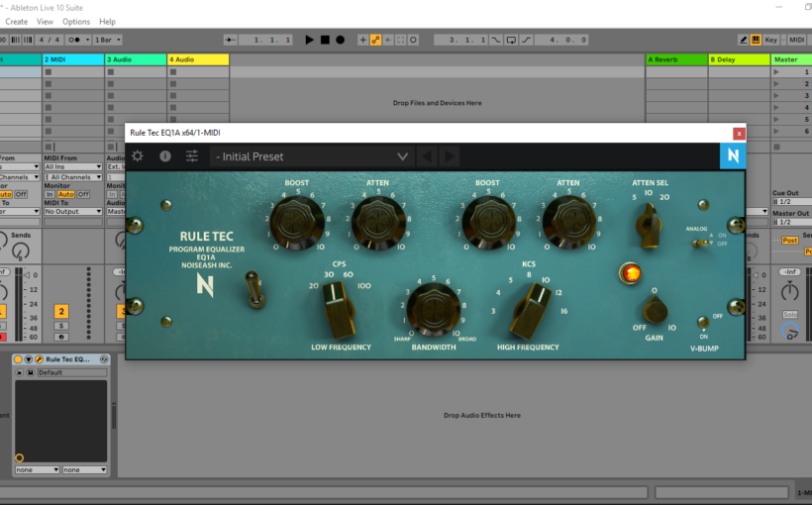Open the 1 Bar quantization dropdown
812x505 pixels.
[x=107, y=40]
